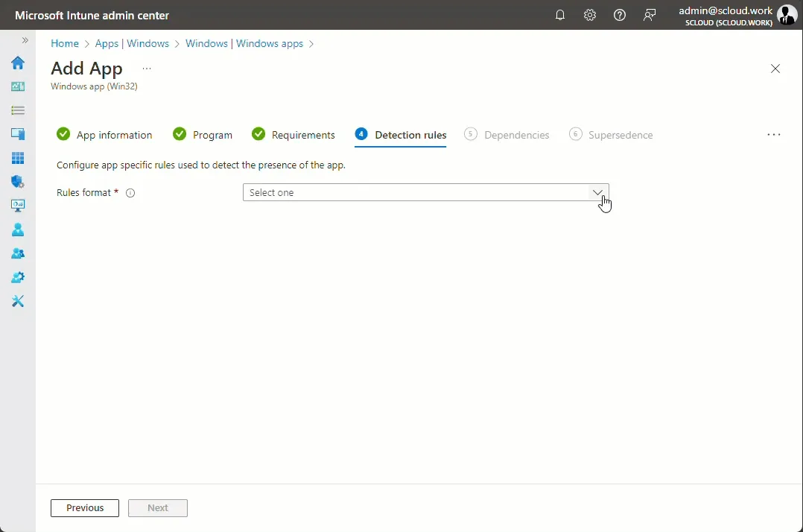Open Troubleshooting tools icon
The image size is (803, 532).
18,301
